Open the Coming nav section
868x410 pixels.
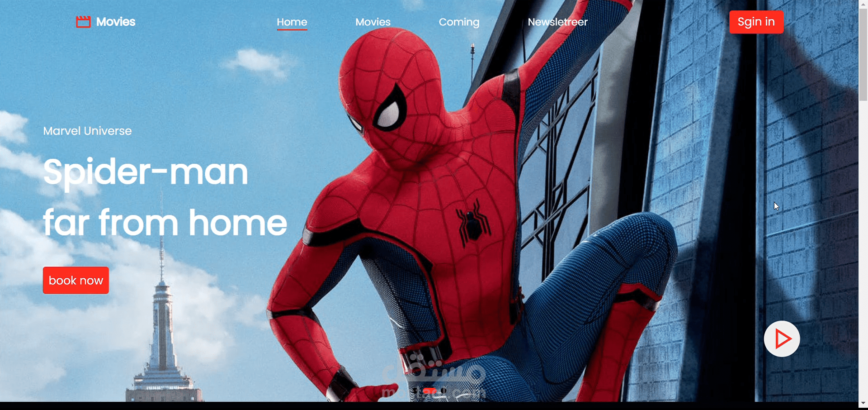pyautogui.click(x=459, y=22)
